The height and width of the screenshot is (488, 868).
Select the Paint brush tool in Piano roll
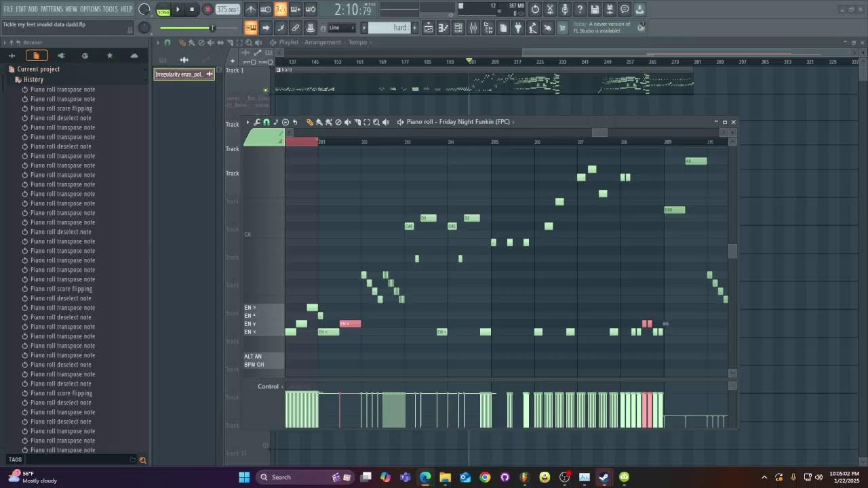click(x=319, y=122)
